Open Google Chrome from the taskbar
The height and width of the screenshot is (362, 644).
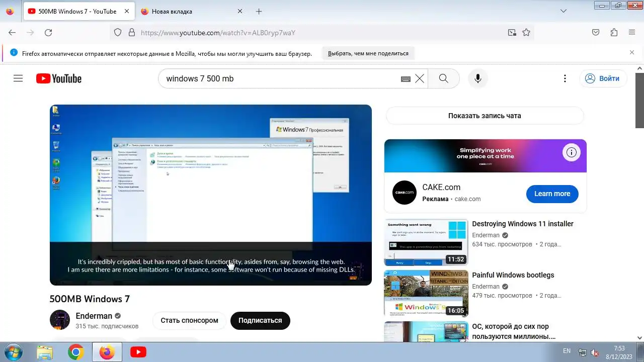76,352
